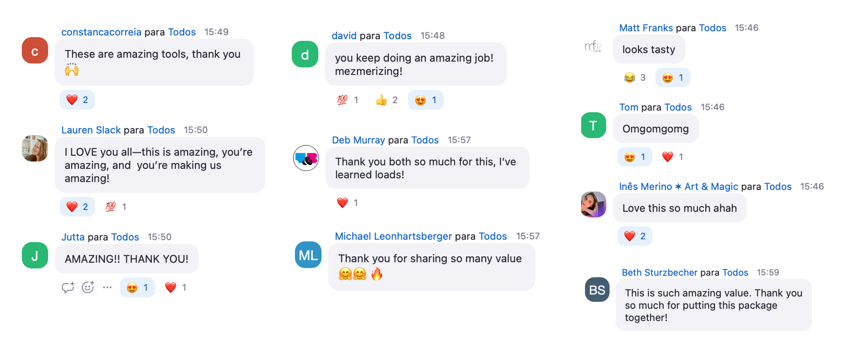Viewport: 868px width, 364px height.
Task: Click thumbs-up reaction on david's message
Action: pyautogui.click(x=386, y=100)
